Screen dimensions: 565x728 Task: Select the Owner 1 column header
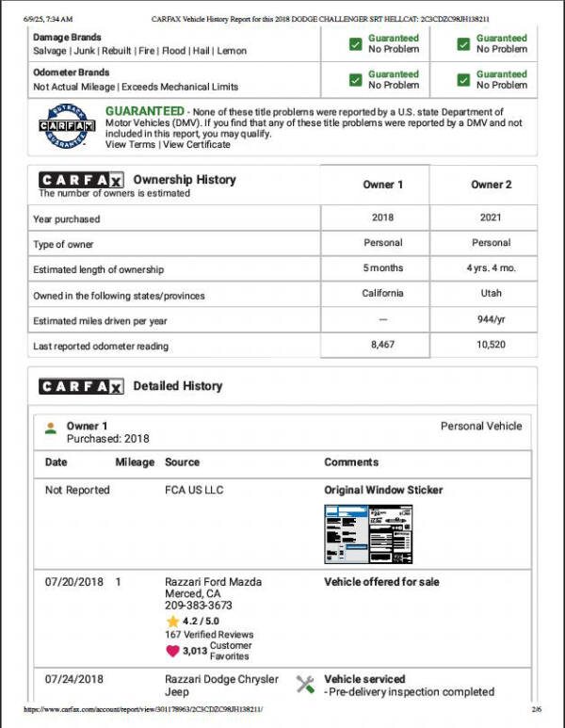pyautogui.click(x=382, y=185)
